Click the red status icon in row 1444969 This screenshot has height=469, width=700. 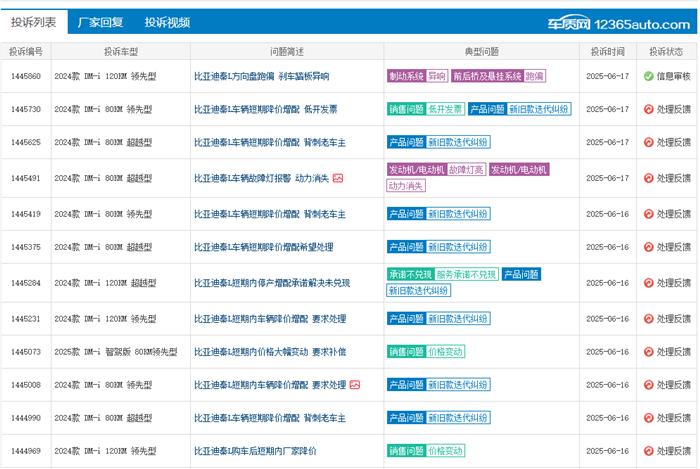[x=649, y=451]
